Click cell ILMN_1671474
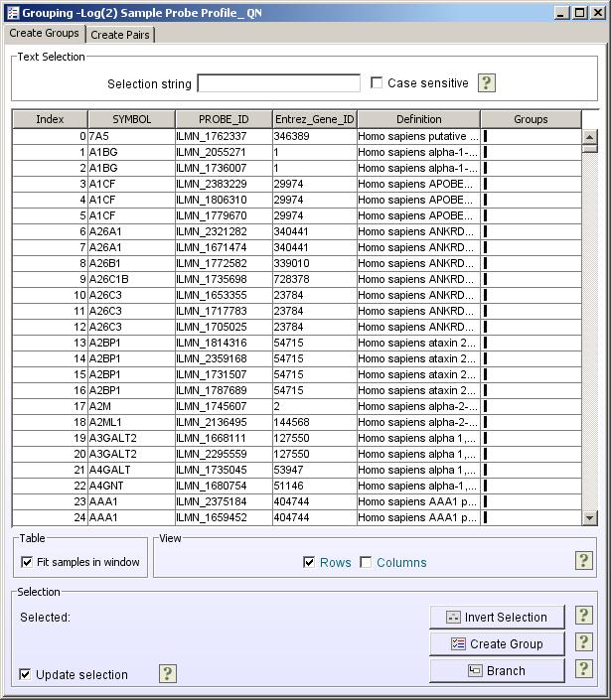611x700 pixels. (x=224, y=247)
